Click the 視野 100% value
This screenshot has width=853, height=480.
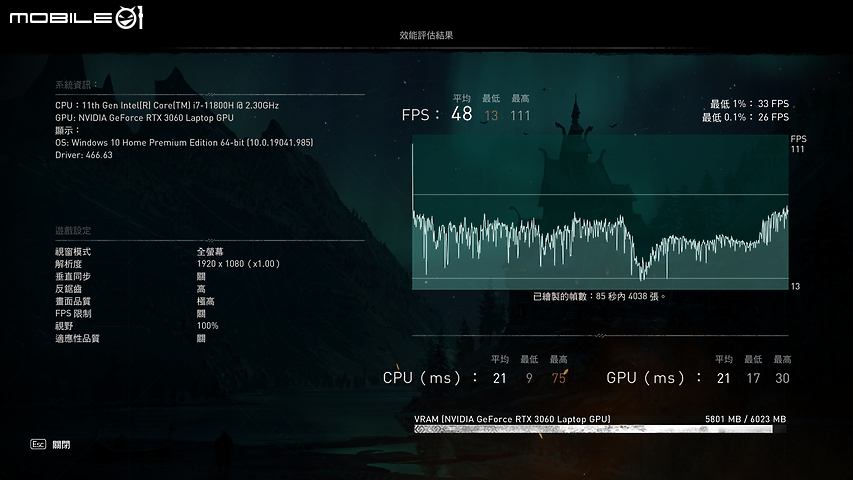coord(208,326)
